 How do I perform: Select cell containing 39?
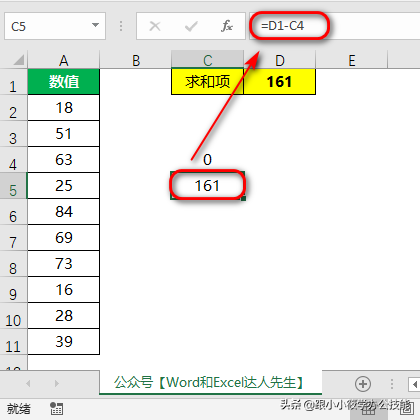pyautogui.click(x=63, y=342)
